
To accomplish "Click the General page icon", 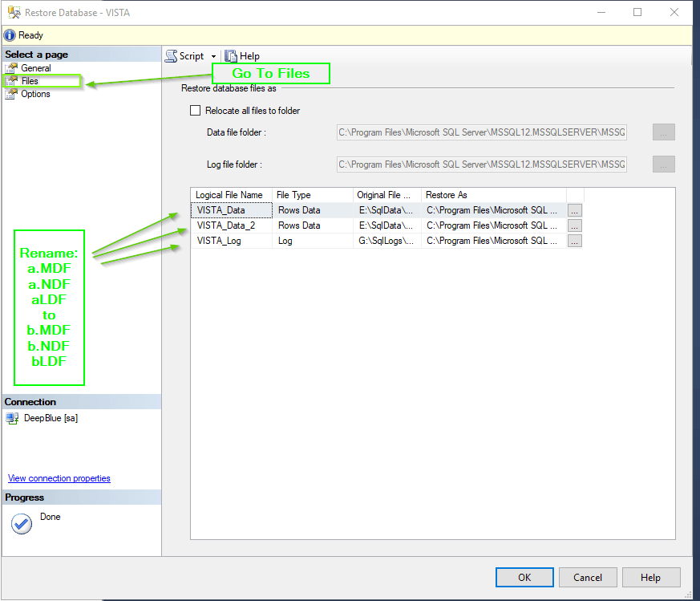I will 11,68.
